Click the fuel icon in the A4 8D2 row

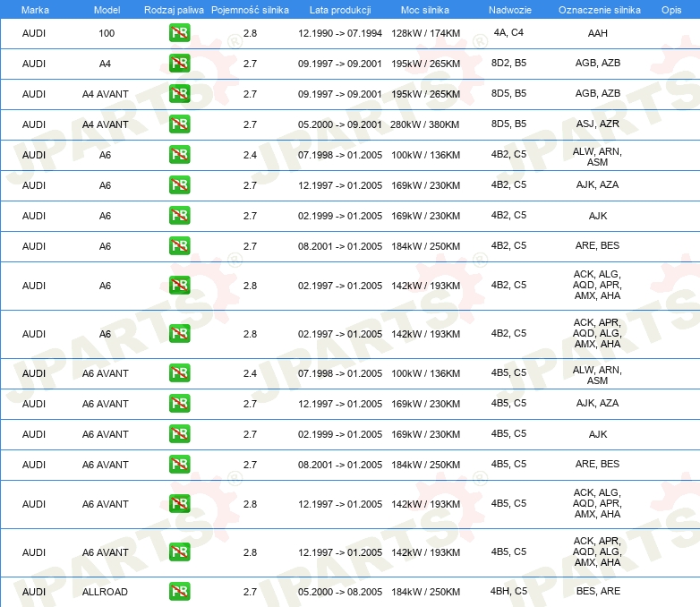179,63
